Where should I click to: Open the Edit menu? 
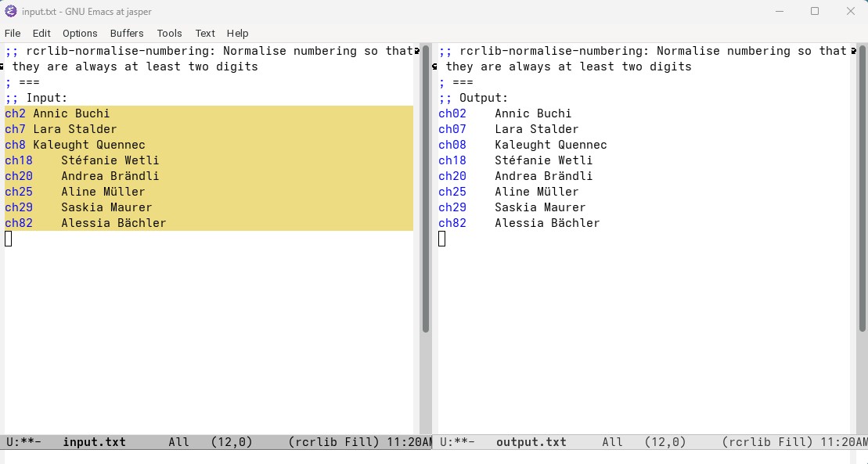[41, 33]
